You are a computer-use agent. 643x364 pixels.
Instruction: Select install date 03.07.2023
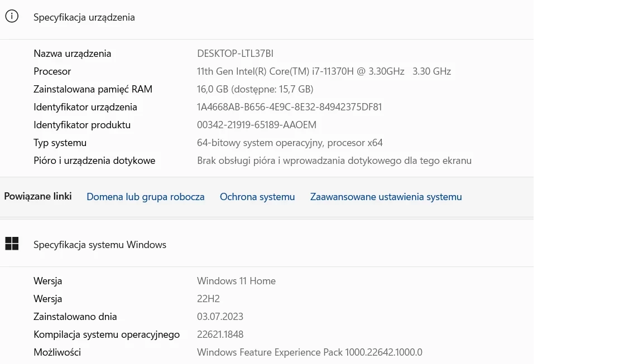pyautogui.click(x=220, y=317)
